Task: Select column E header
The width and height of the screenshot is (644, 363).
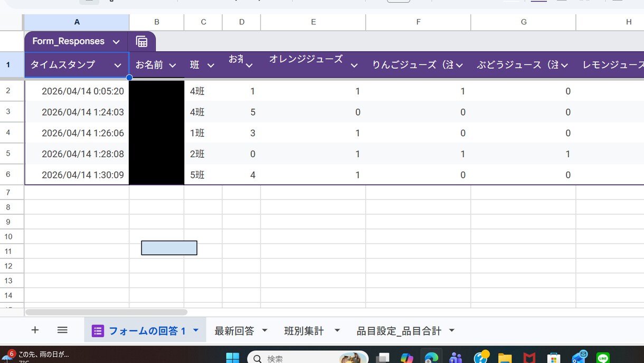Action: tap(313, 22)
